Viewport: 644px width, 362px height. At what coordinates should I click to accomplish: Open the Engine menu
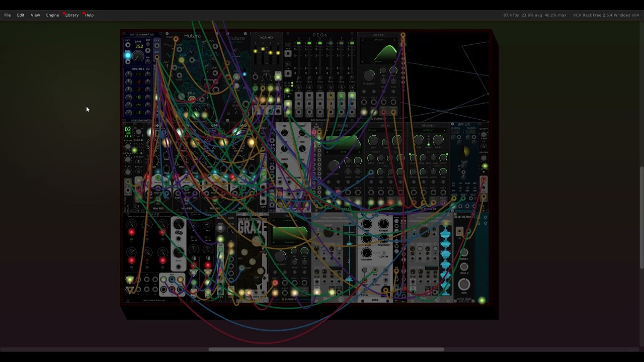[x=52, y=15]
